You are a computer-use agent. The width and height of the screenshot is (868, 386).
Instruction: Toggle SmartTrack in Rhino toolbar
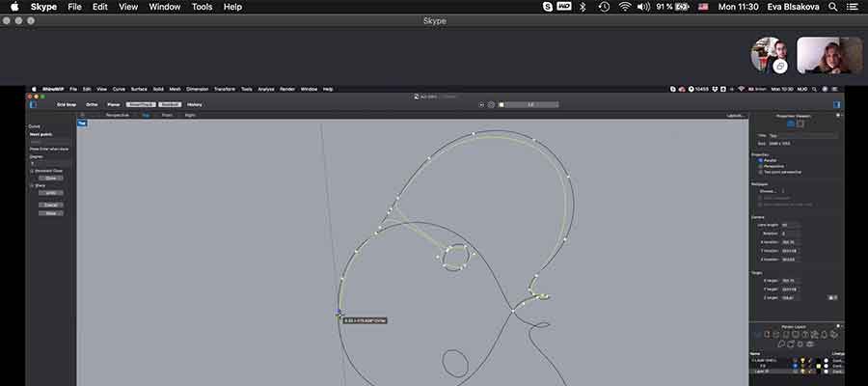pyautogui.click(x=141, y=104)
